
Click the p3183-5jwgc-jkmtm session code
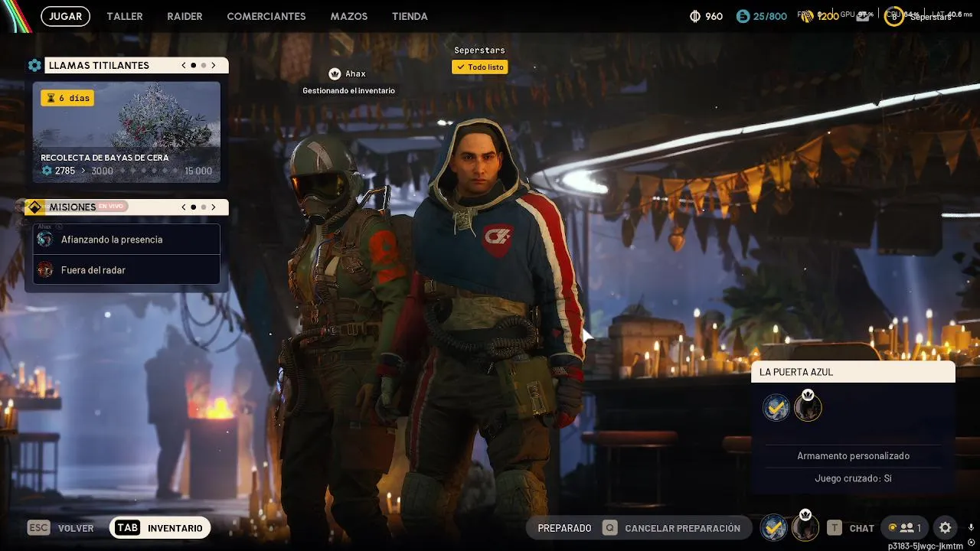click(x=925, y=546)
